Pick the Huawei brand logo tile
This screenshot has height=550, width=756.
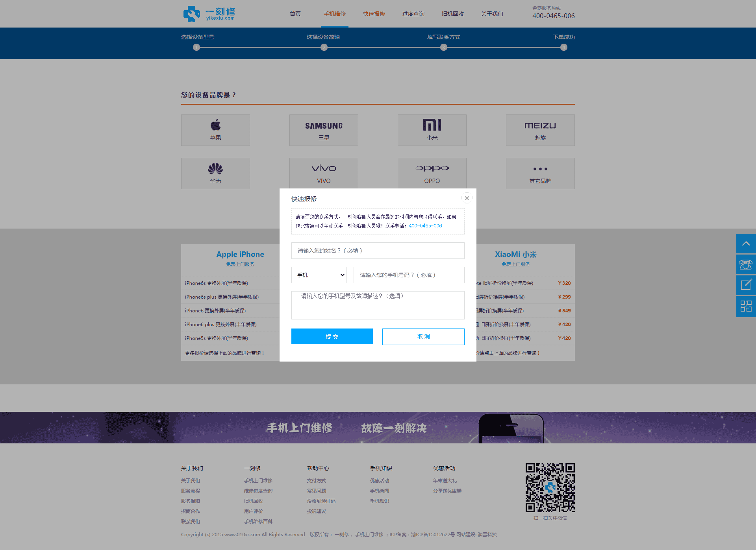pos(215,173)
